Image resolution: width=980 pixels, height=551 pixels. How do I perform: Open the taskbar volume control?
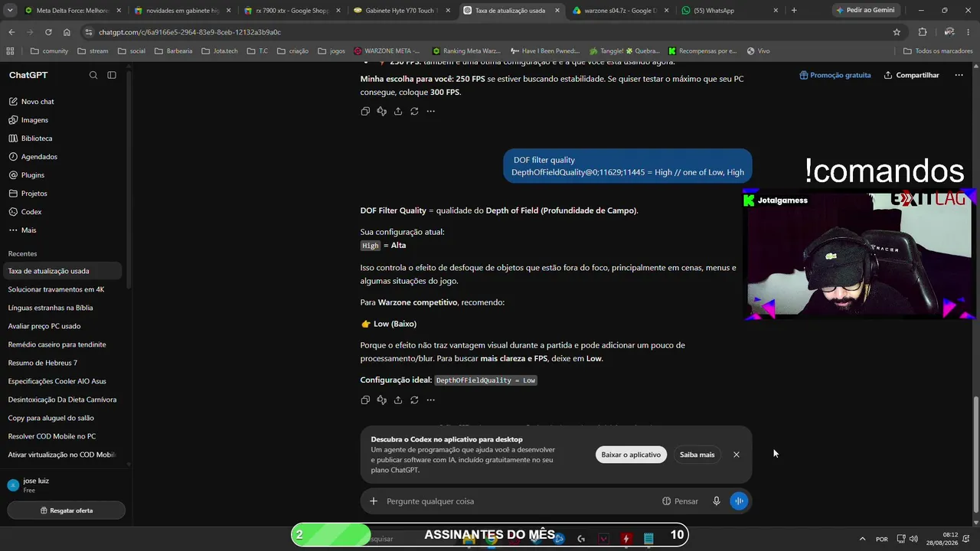pos(913,539)
